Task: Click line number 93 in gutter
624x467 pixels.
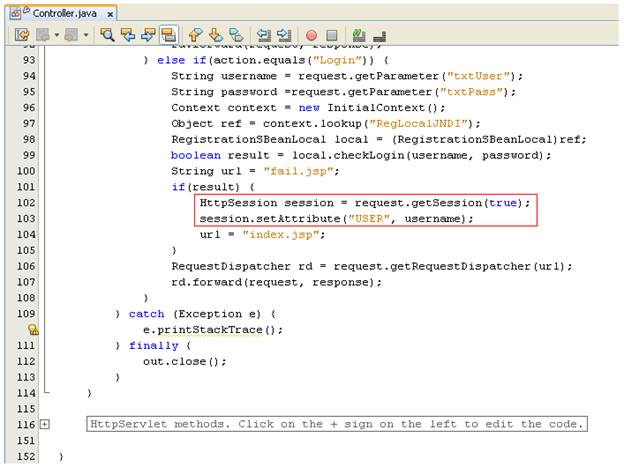Action: tap(29, 60)
